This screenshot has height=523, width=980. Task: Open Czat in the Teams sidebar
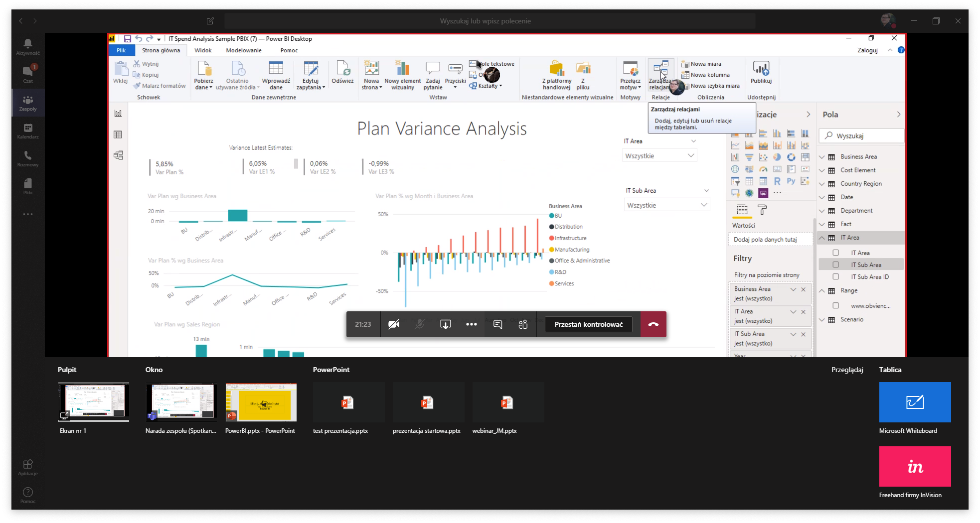click(28, 74)
